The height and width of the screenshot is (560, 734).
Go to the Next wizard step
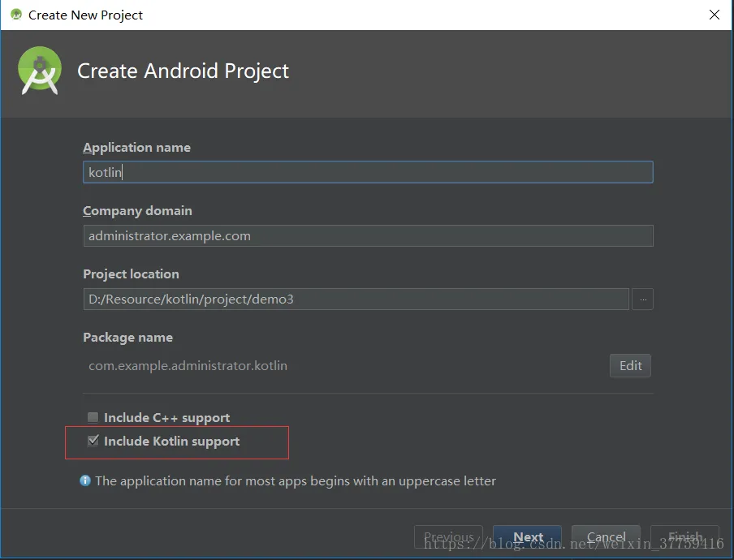pos(527,536)
